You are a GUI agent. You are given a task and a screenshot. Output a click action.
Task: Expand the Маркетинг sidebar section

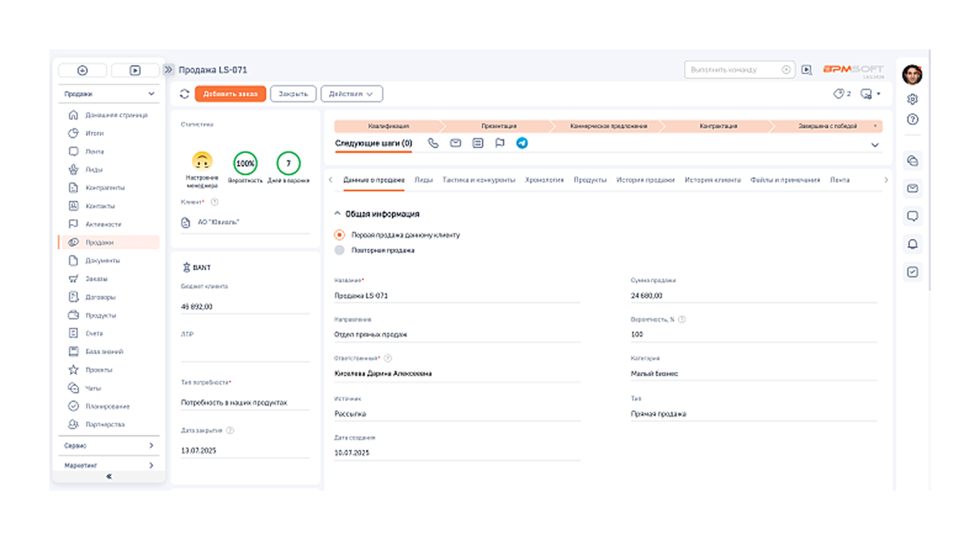(x=109, y=465)
